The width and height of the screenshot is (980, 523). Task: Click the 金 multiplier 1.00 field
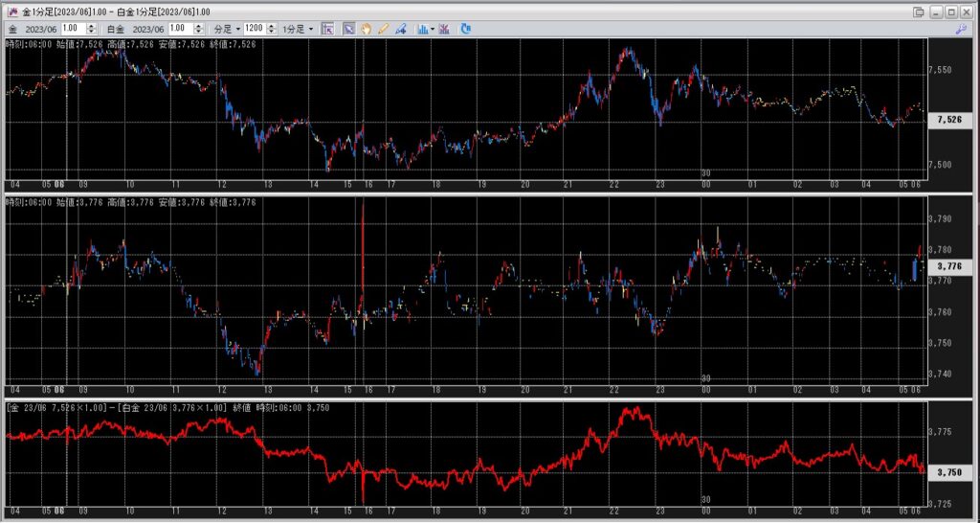click(x=75, y=29)
